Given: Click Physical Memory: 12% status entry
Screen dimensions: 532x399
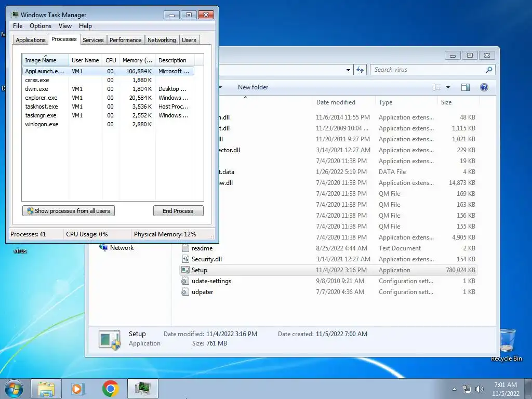Looking at the screenshot, I should pos(165,234).
